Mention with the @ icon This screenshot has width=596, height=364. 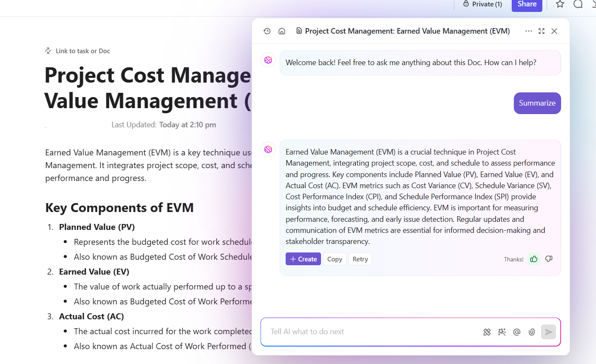[517, 332]
